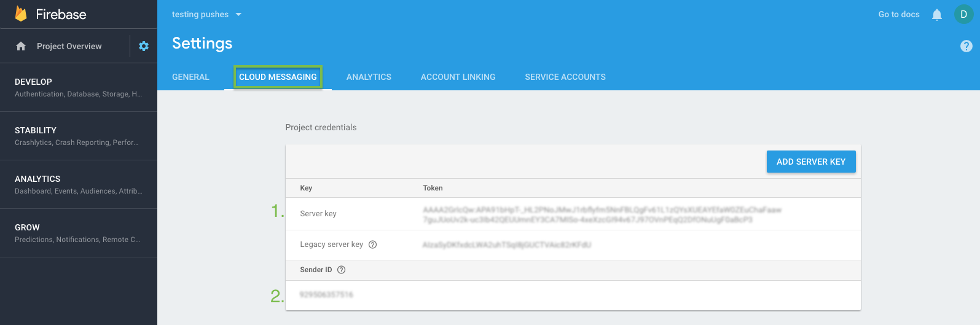Follow the Go to docs link
The height and width of the screenshot is (325, 980).
tap(899, 14)
